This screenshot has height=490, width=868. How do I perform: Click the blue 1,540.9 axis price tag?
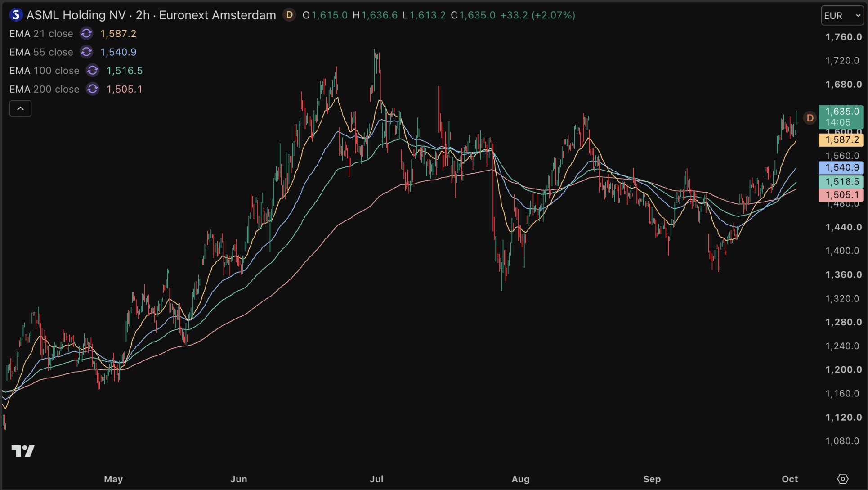(x=841, y=167)
